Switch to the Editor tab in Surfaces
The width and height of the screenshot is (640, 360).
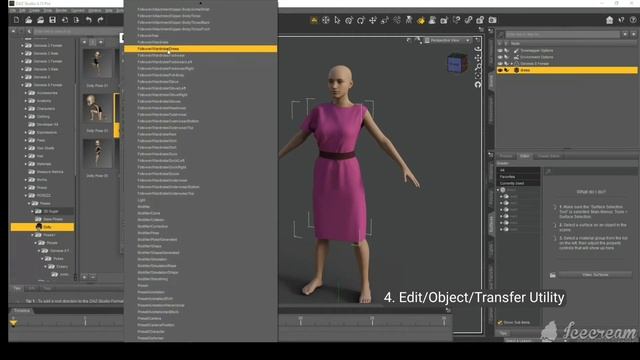(x=524, y=156)
